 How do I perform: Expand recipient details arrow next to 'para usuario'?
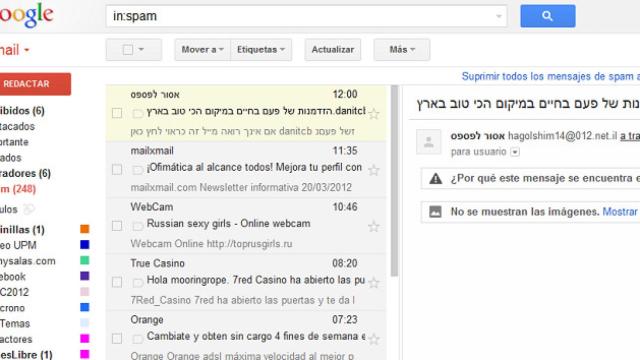(x=515, y=152)
